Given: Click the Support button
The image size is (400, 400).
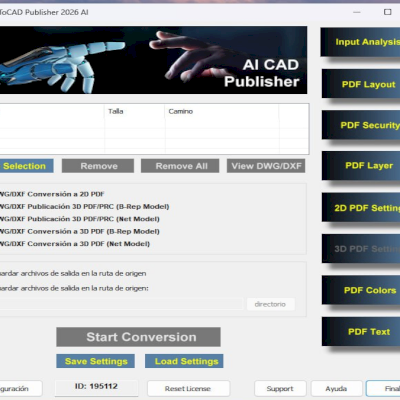Looking at the screenshot, I should pos(280,389).
